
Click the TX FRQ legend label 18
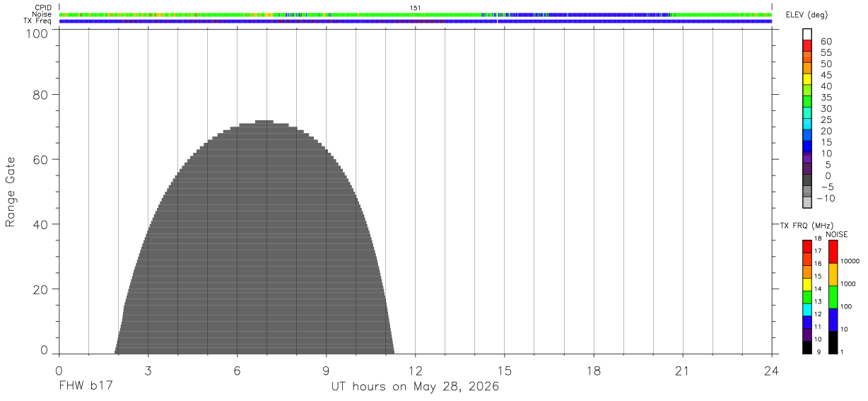pyautogui.click(x=817, y=239)
